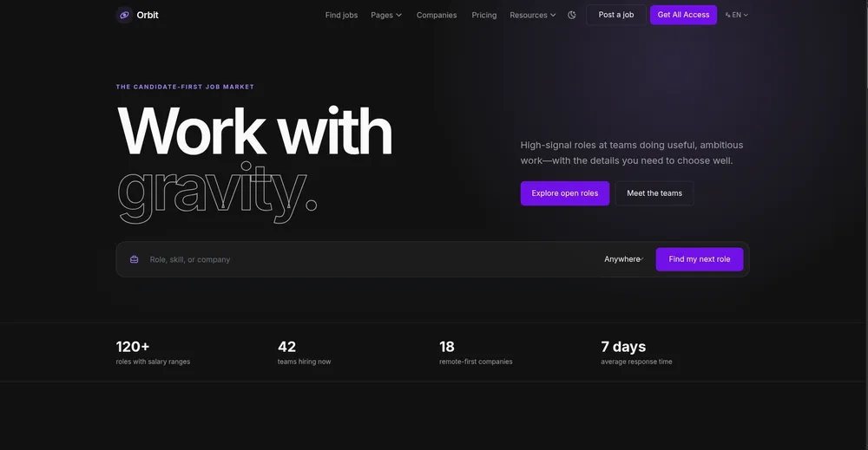Click the 'High-signal roles' description paragraph

pos(632,153)
